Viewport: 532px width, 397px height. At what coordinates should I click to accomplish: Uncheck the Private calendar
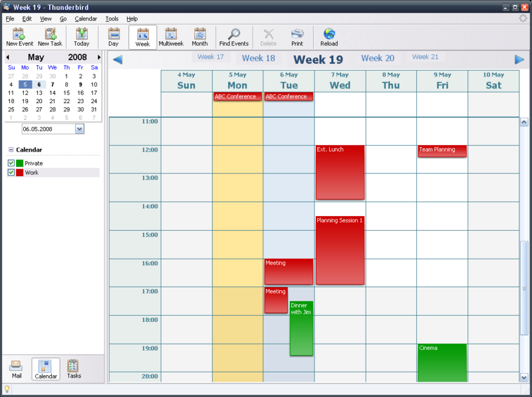11,164
